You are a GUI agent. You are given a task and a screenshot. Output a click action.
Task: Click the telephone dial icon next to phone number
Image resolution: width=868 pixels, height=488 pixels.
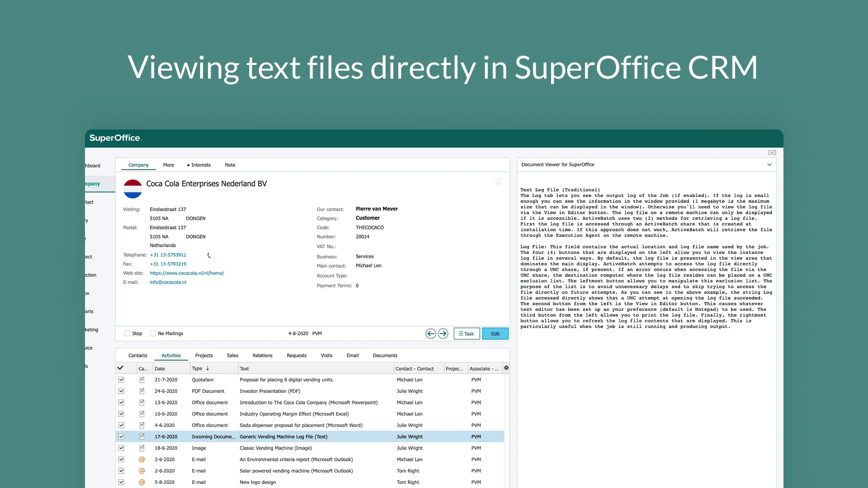(209, 255)
